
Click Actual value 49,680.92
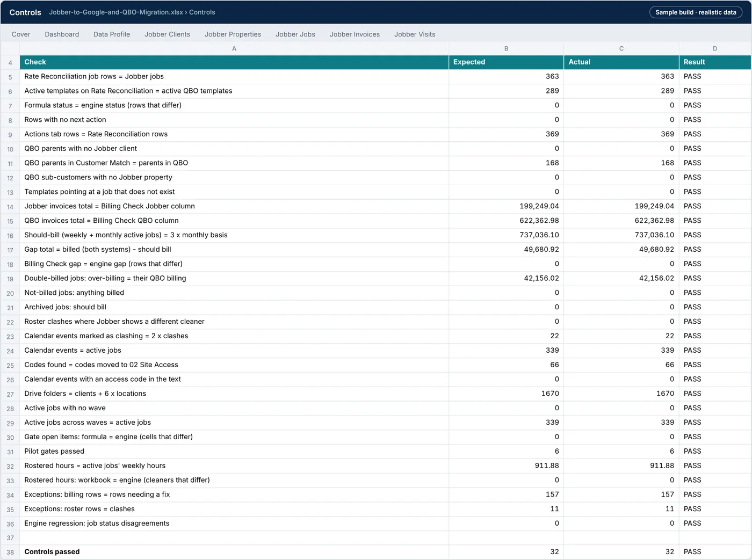[621, 250]
